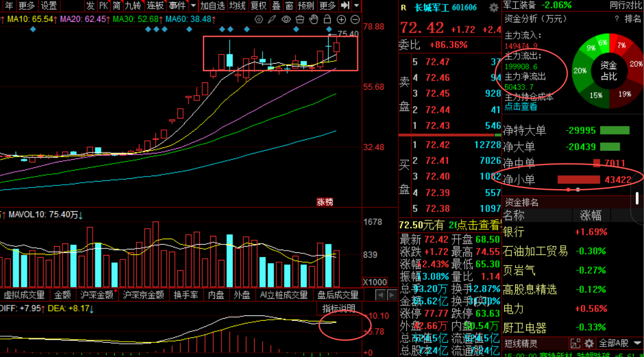Switch to 内盘 tab
This screenshot has width=644, height=357.
pos(216,295)
